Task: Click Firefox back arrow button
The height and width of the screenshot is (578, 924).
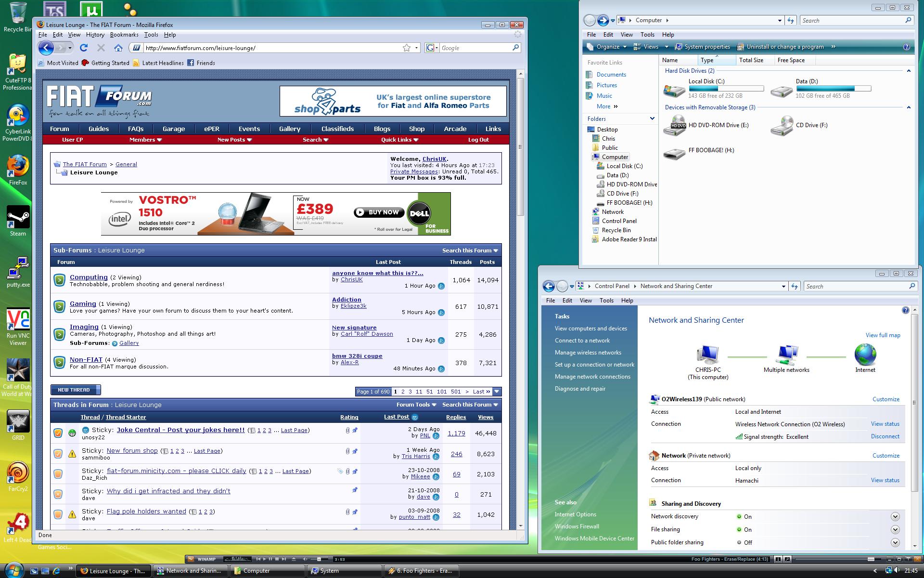Action: [x=46, y=48]
